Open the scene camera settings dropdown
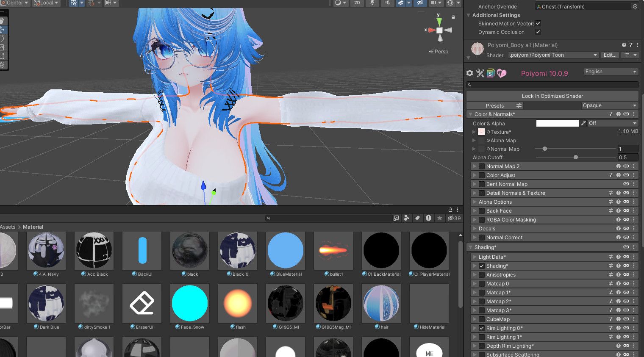 click(x=436, y=3)
